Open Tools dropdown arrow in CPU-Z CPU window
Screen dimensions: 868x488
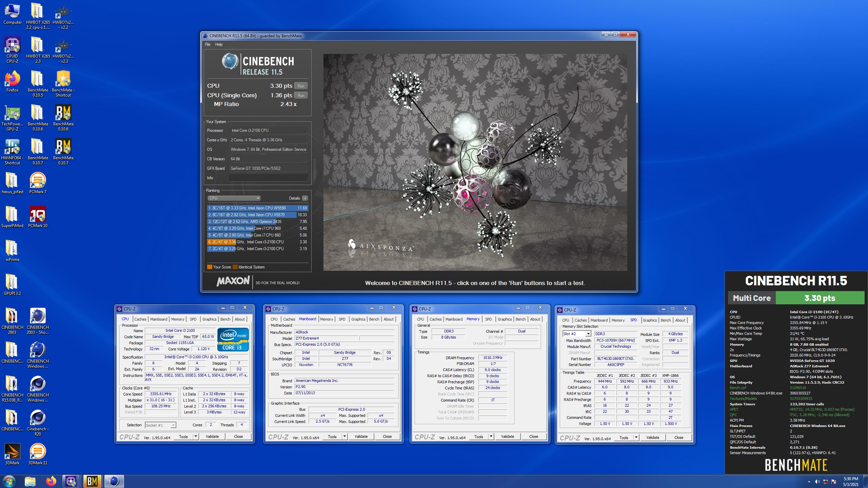[x=196, y=436]
